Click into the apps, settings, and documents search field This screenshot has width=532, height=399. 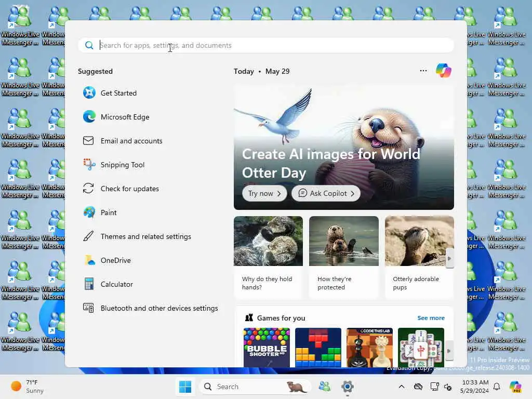[266, 45]
